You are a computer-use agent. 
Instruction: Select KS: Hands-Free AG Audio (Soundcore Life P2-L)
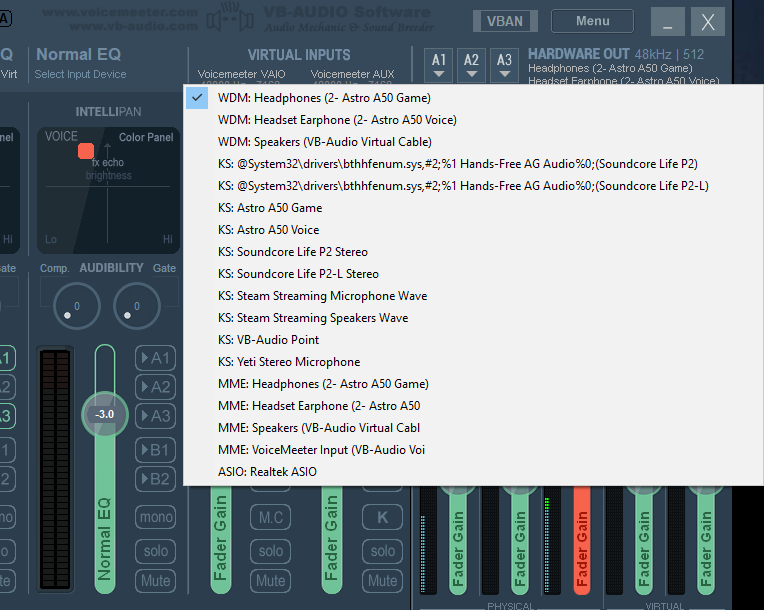tap(473, 186)
